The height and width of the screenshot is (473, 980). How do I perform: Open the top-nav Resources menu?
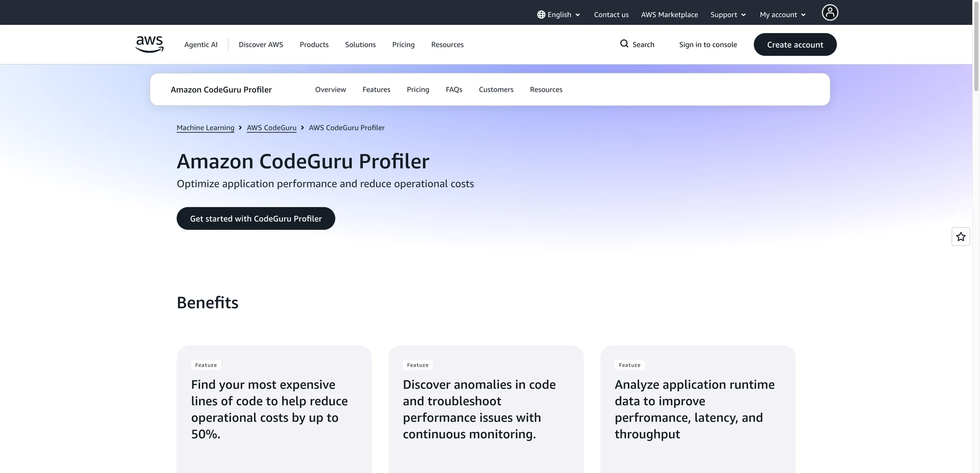point(447,45)
